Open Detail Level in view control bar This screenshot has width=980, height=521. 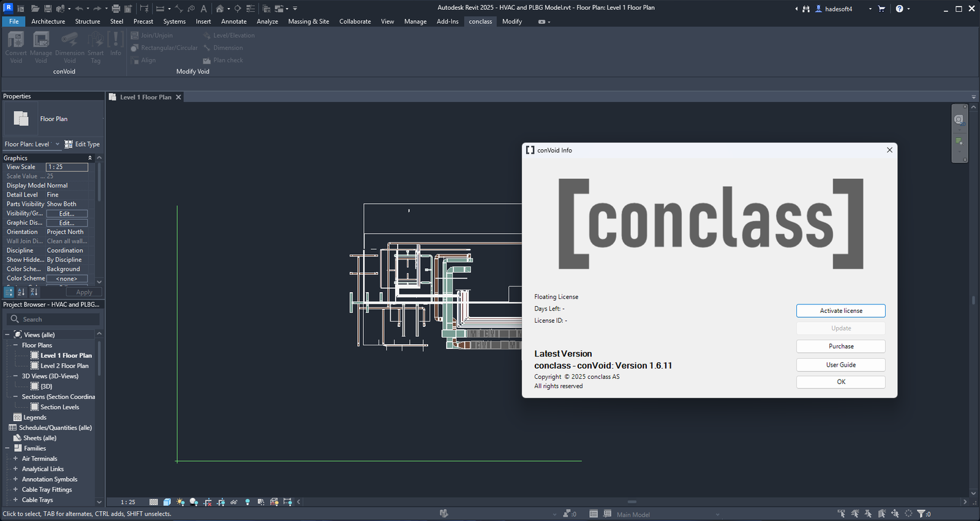(x=154, y=502)
